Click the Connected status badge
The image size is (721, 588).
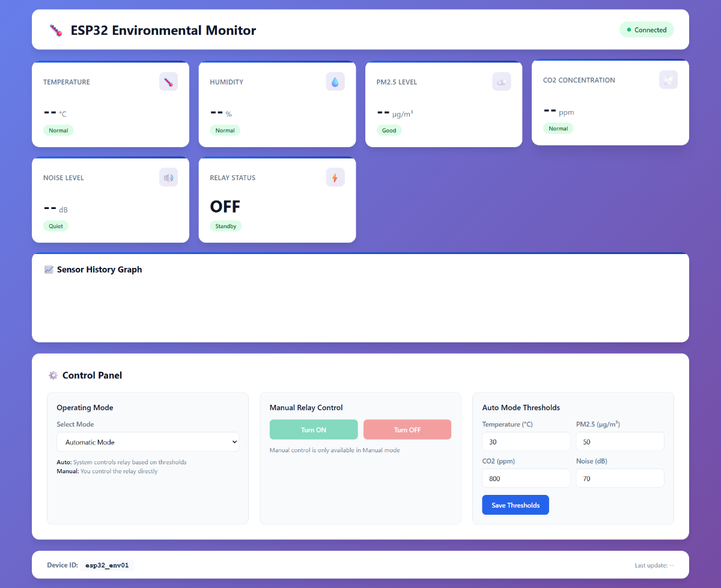tap(646, 30)
